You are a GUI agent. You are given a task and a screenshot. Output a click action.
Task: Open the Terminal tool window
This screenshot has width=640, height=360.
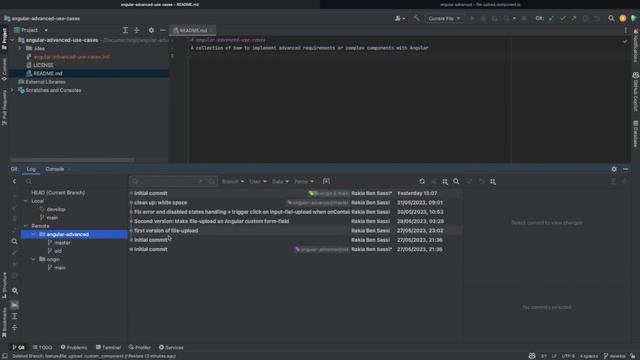[108, 347]
